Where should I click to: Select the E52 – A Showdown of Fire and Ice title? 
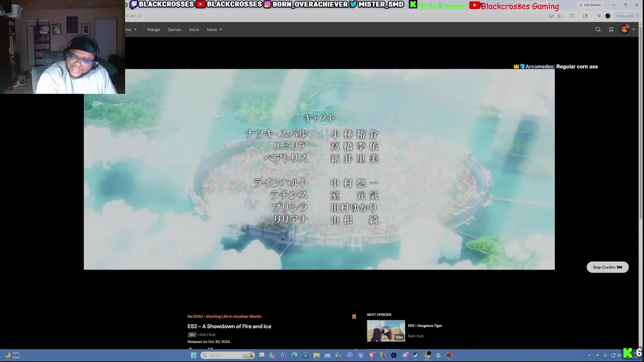point(229,326)
